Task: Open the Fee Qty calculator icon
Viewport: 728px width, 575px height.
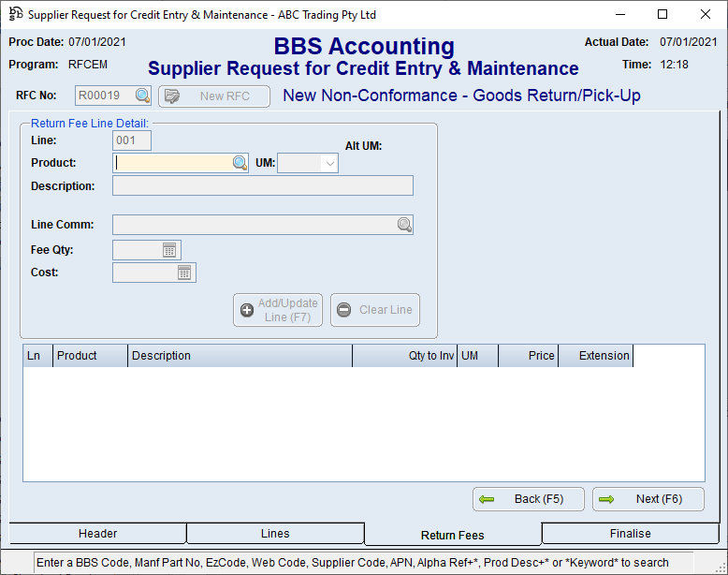Action: 169,250
